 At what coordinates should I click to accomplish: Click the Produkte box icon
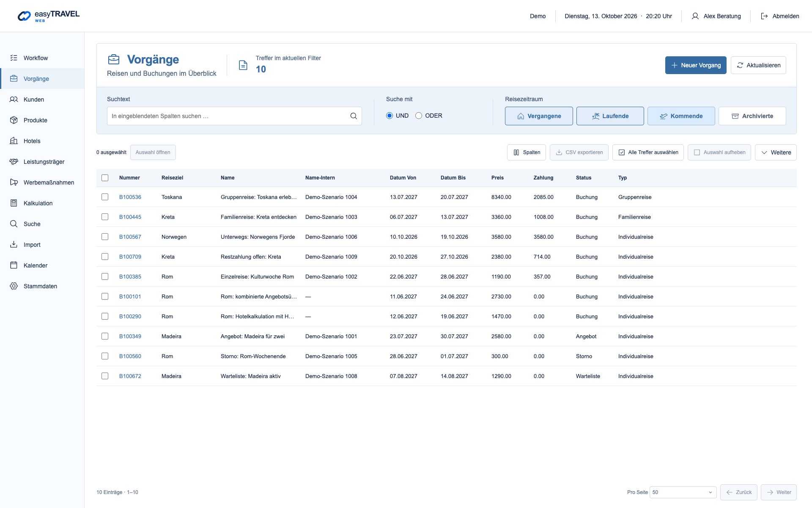14,120
